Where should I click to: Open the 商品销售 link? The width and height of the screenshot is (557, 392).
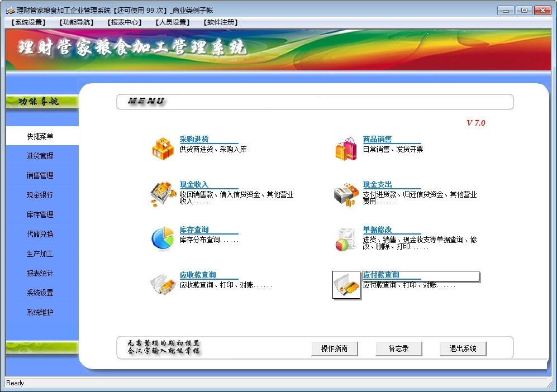(377, 139)
